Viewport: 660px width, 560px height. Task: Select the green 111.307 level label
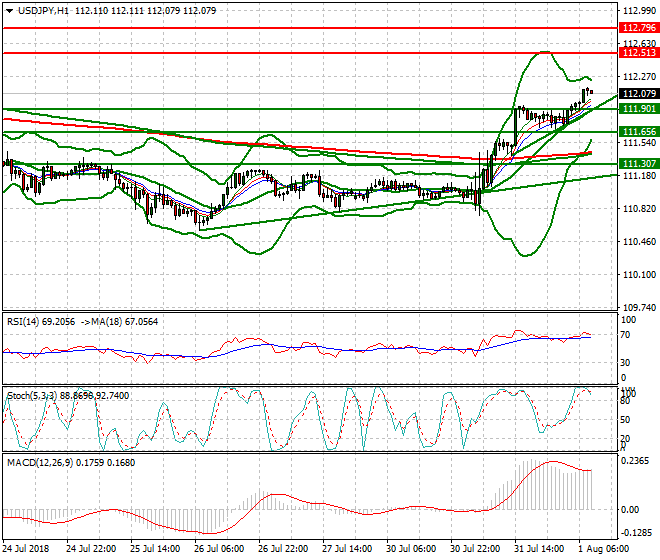[x=638, y=164]
